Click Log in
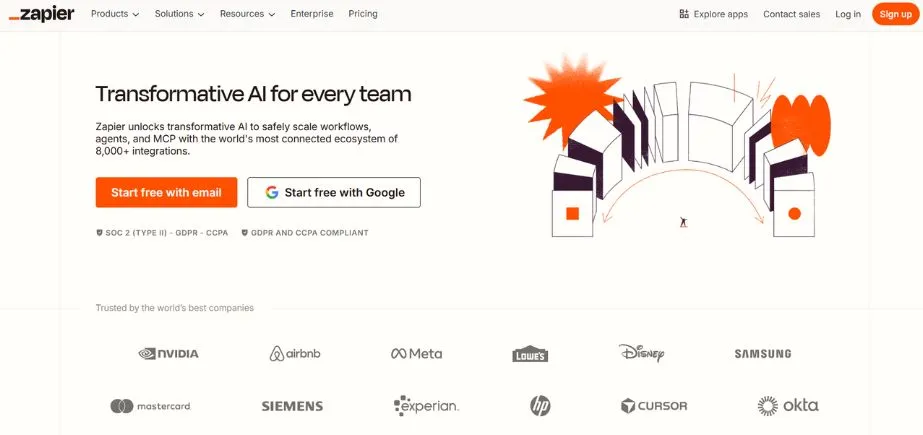This screenshot has height=435, width=923. click(848, 14)
